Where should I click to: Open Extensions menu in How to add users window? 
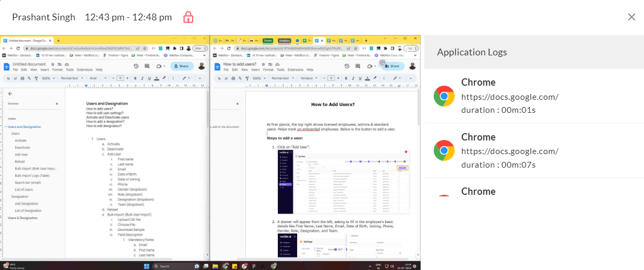click(x=295, y=69)
